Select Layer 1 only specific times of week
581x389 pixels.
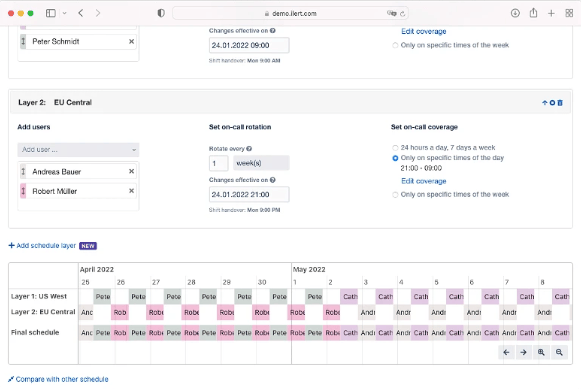point(395,45)
